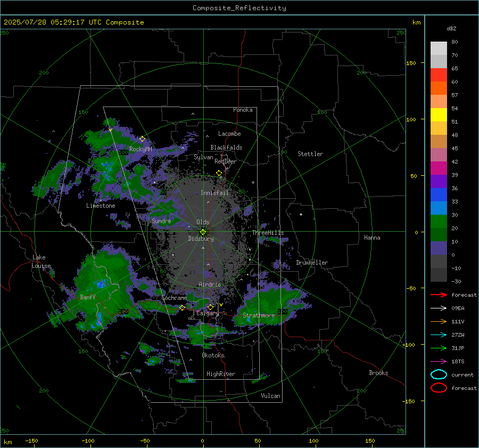
Task: Click the red forecast arrow in legend
Action: point(439,295)
